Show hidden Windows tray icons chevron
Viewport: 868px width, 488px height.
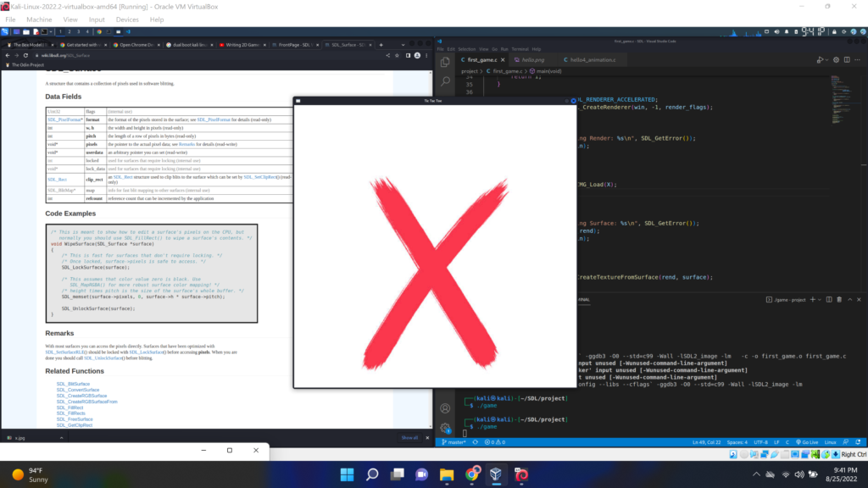[756, 474]
